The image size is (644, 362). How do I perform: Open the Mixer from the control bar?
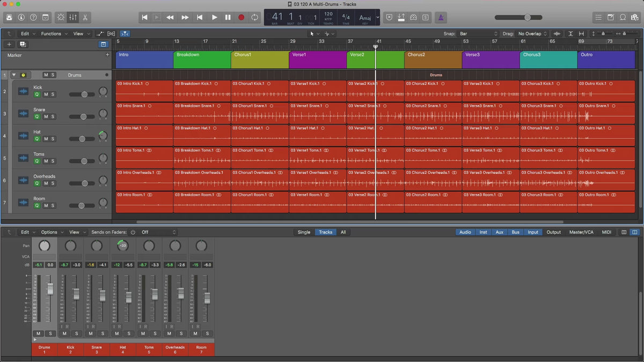[x=73, y=17]
